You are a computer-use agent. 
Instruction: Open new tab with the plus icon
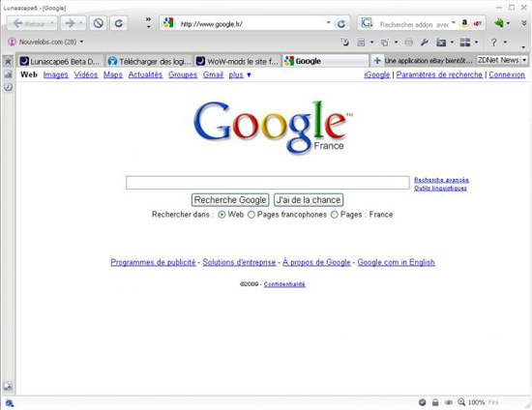(377, 61)
